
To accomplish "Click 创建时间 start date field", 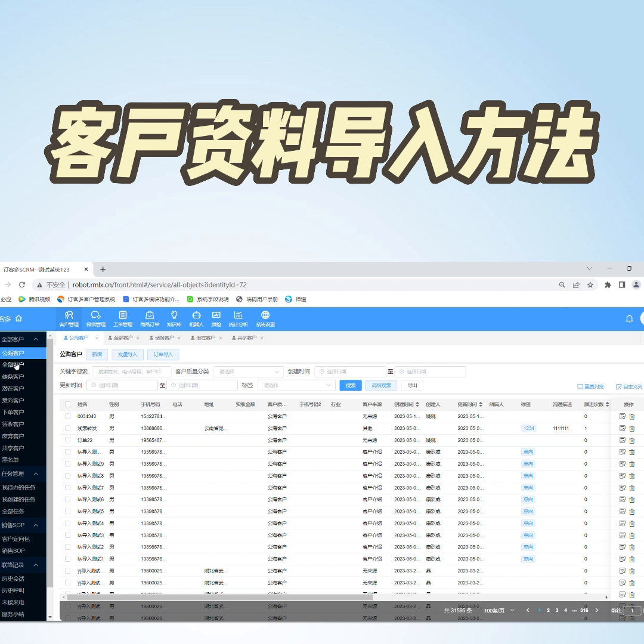I will click(x=351, y=371).
